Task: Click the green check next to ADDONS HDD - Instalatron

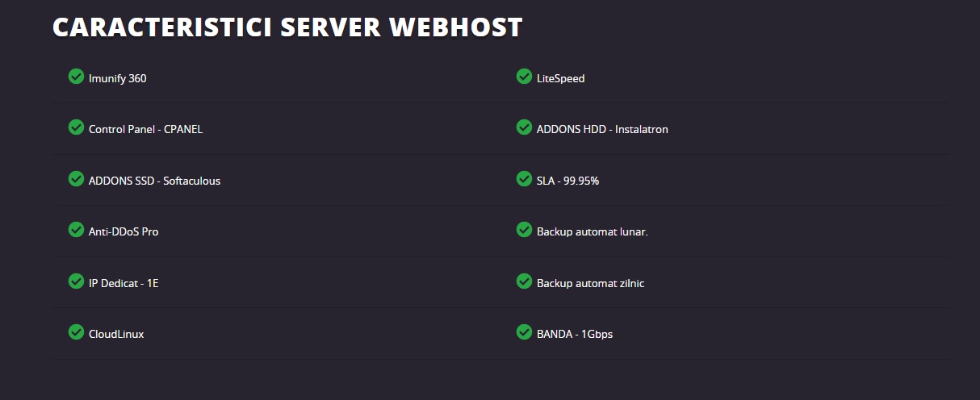Action: point(524,127)
